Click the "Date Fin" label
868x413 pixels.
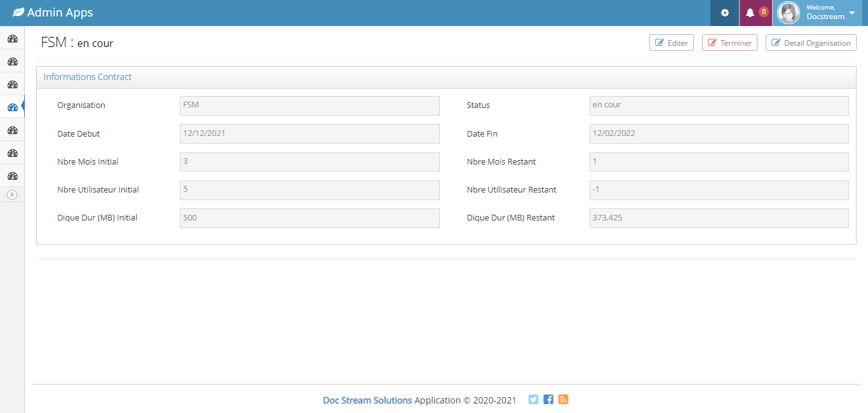click(x=484, y=133)
